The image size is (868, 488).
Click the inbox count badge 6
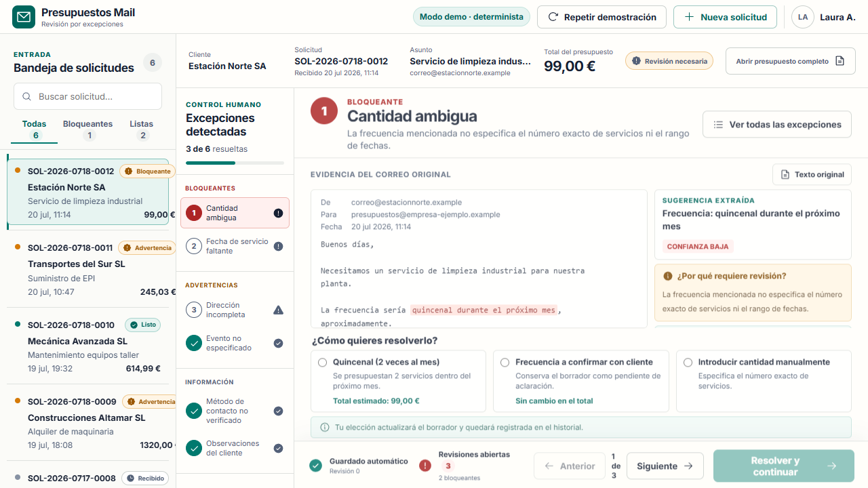[152, 63]
